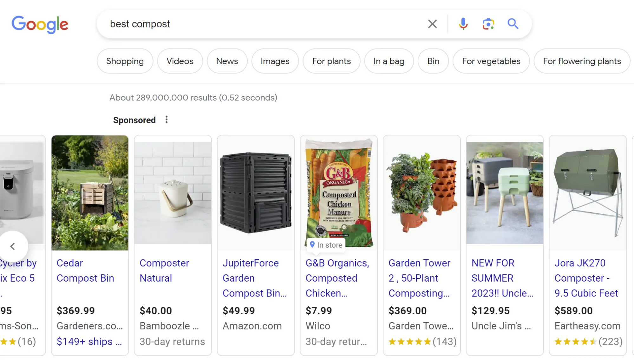The height and width of the screenshot is (364, 634).
Task: Open the Cedar Compost Bin listing
Action: 85,270
